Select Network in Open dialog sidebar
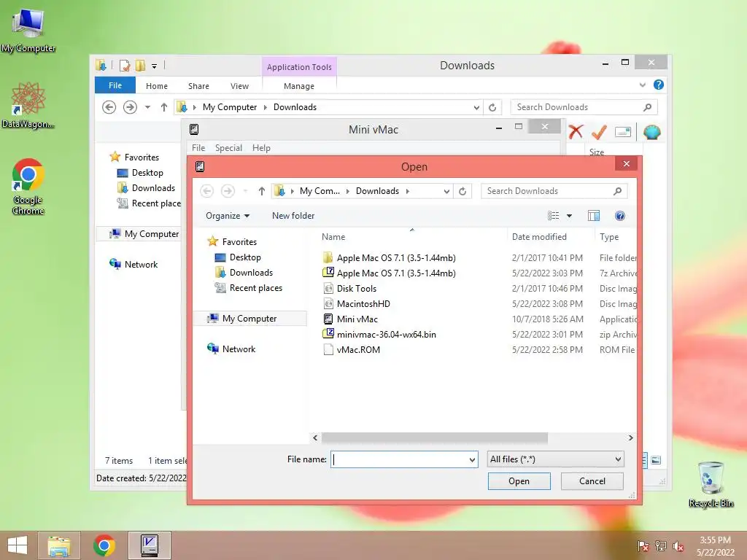 (239, 349)
